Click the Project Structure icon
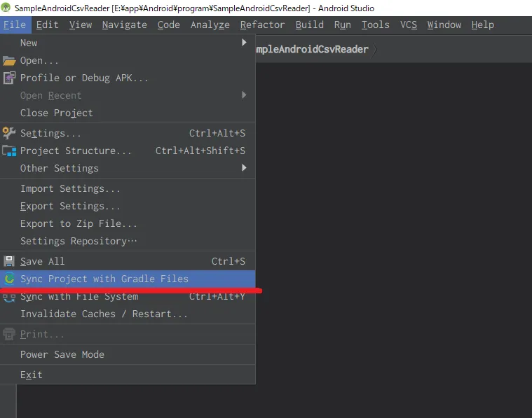The width and height of the screenshot is (532, 418). 9,151
